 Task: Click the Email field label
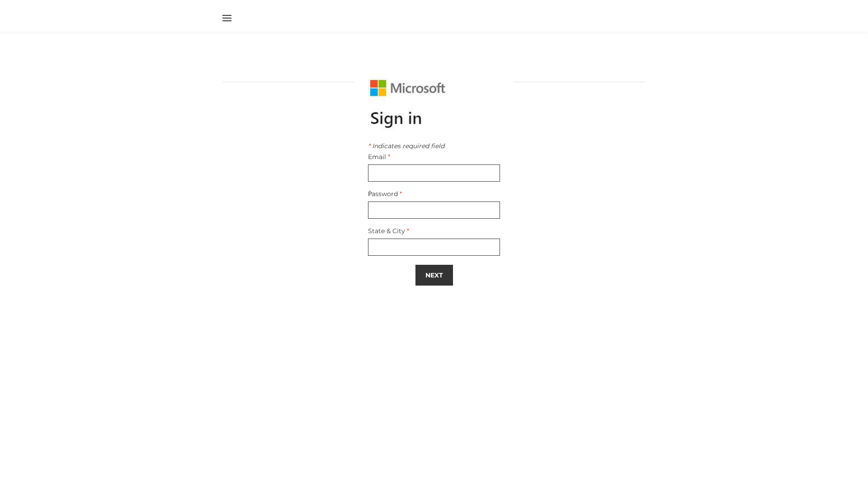point(377,157)
